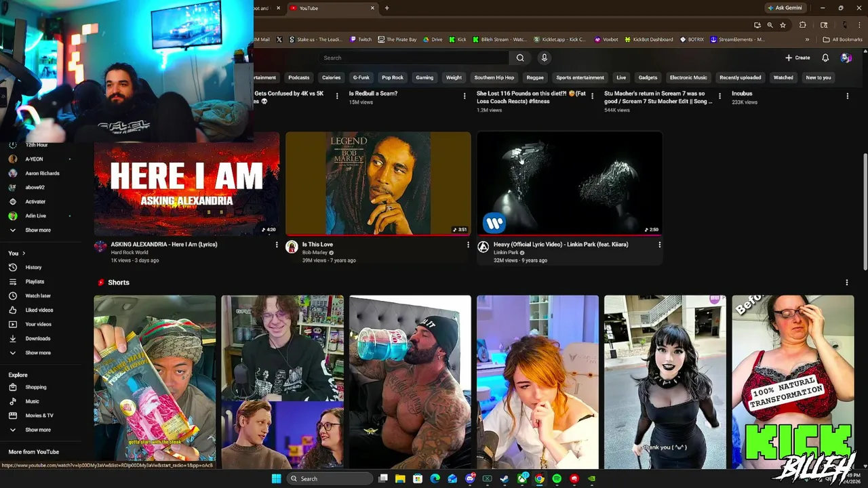Image resolution: width=868 pixels, height=488 pixels.
Task: Open Shopping under Explore
Action: [36, 387]
